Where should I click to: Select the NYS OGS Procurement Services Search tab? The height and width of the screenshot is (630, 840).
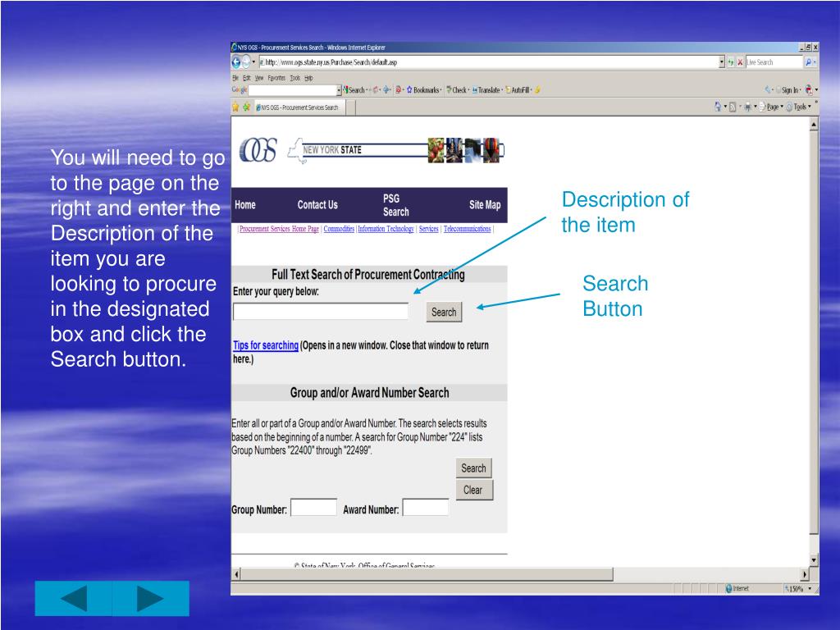point(299,107)
